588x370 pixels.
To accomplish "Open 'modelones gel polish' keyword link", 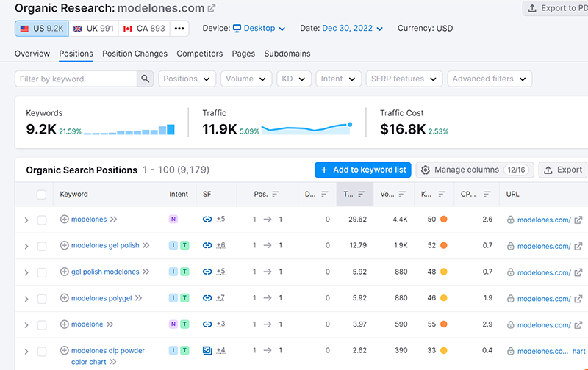I will [x=105, y=245].
